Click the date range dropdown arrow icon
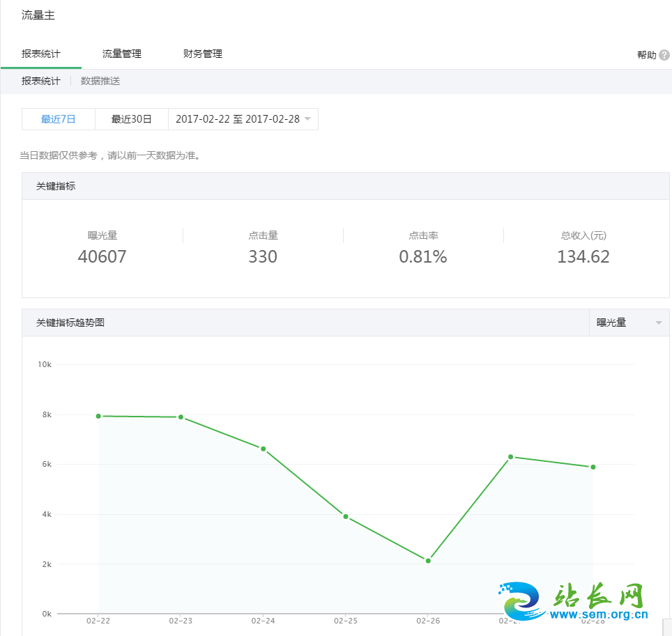The image size is (672, 636). [307, 119]
